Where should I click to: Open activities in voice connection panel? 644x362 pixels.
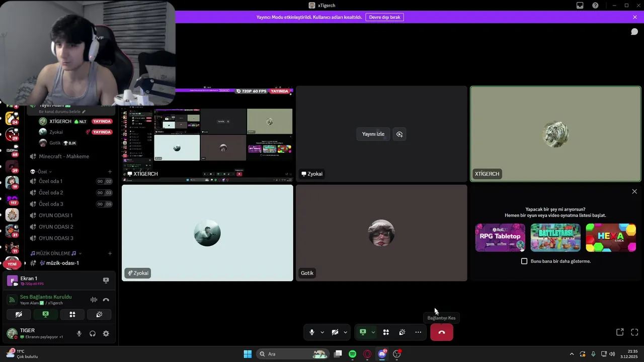coord(72,315)
